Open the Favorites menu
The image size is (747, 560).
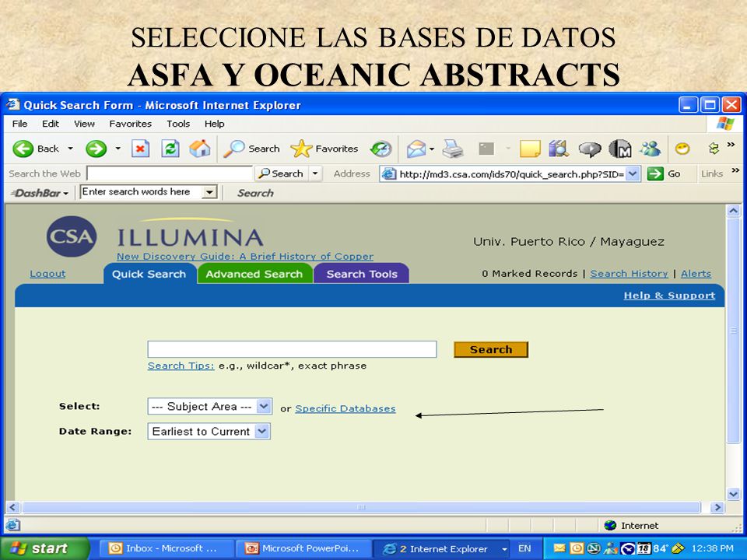[x=131, y=124]
